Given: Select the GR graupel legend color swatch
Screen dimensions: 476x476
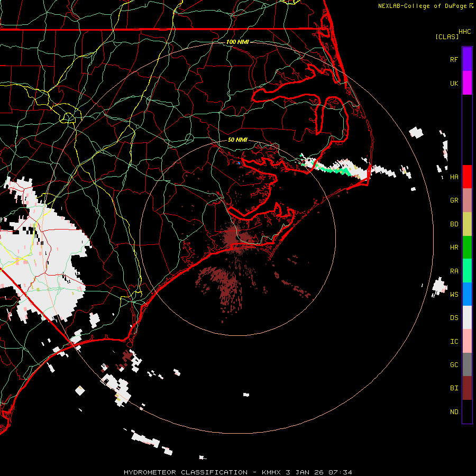Looking at the screenshot, I should (467, 200).
